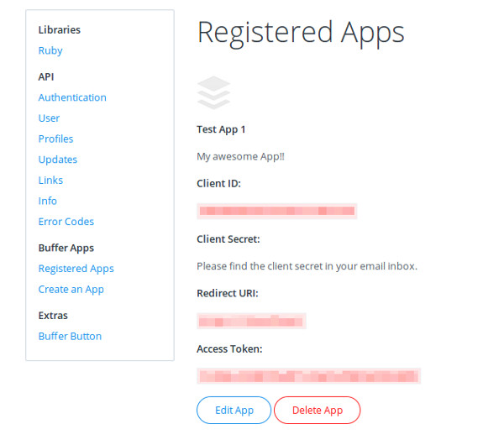Click the blurred Redirect URI value
Screen dimensions: 504x440
pyautogui.click(x=251, y=321)
